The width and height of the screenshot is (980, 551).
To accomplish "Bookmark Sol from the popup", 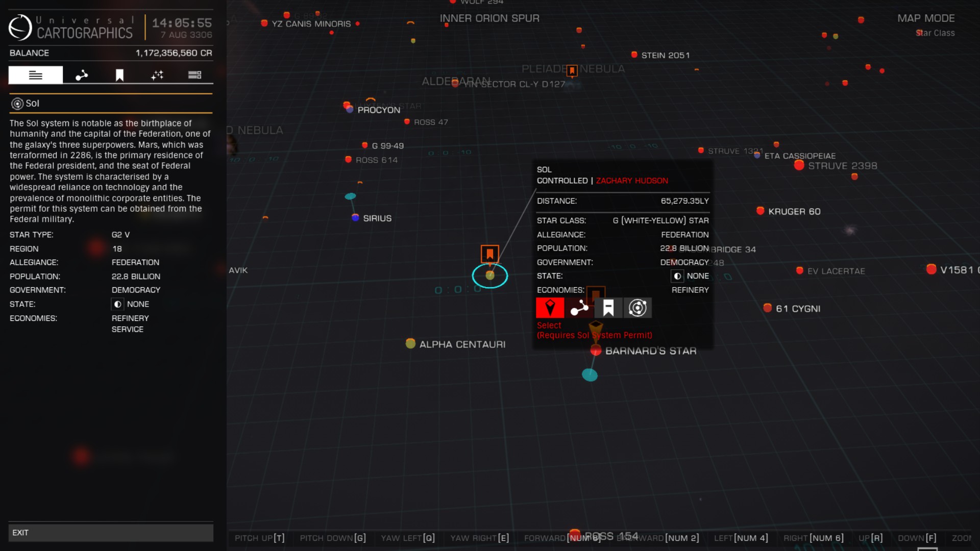I will [x=608, y=308].
